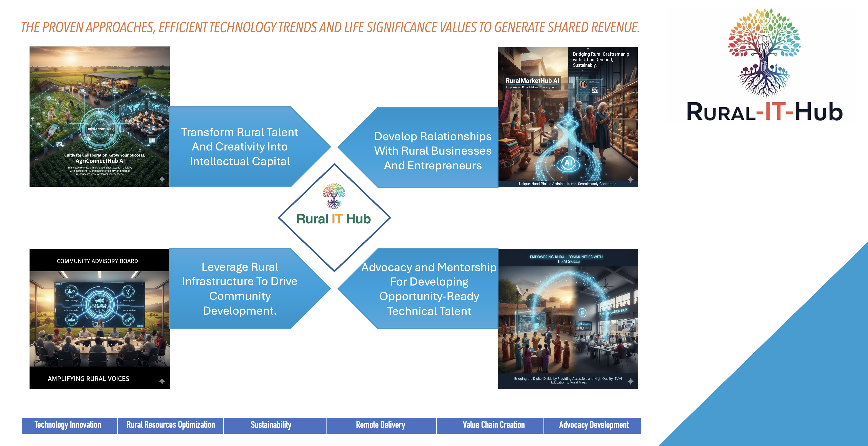The width and height of the screenshot is (868, 446).
Task: Click sparkle icon on AgriConnectHub image
Action: point(162,179)
